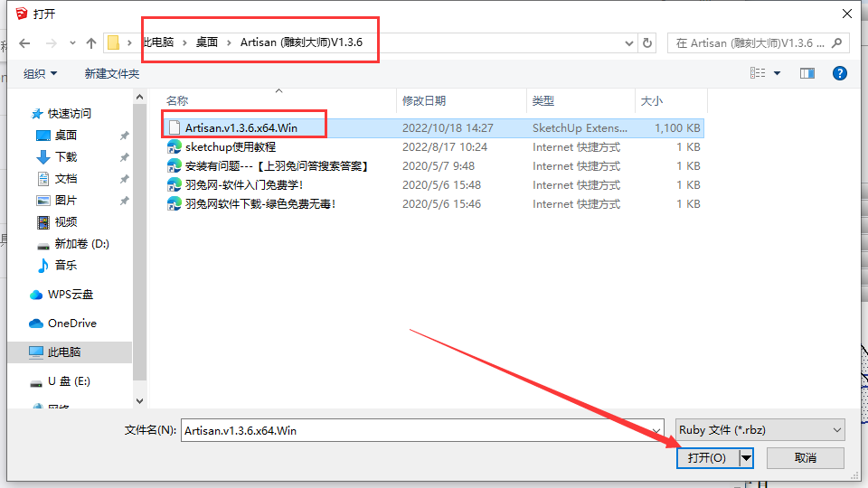Expand the 组织 menu
Screen dimensions: 868x488
pos(40,73)
